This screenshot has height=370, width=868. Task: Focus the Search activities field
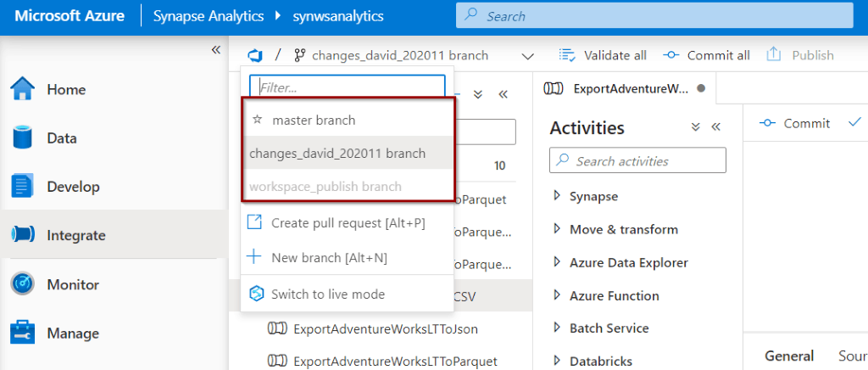pos(637,160)
